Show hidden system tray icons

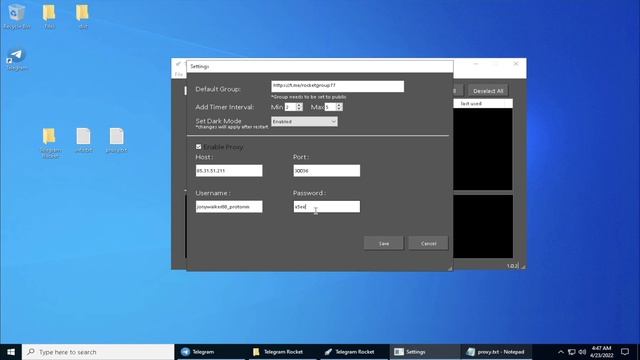(x=561, y=352)
